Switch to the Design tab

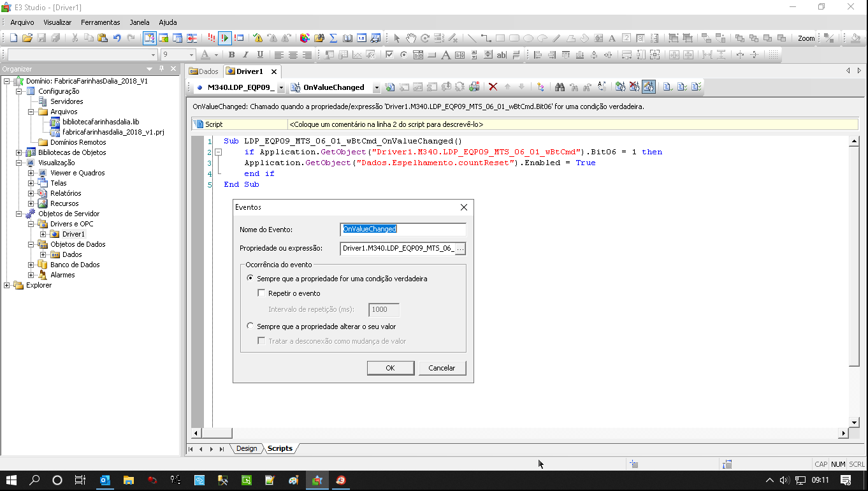(x=246, y=448)
